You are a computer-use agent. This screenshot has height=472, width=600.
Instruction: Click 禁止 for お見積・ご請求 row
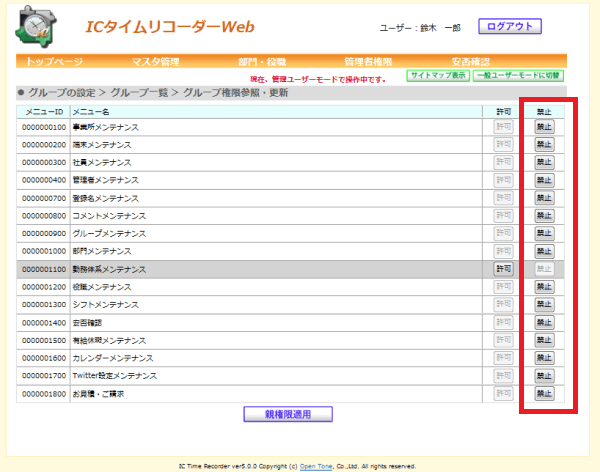click(x=544, y=393)
